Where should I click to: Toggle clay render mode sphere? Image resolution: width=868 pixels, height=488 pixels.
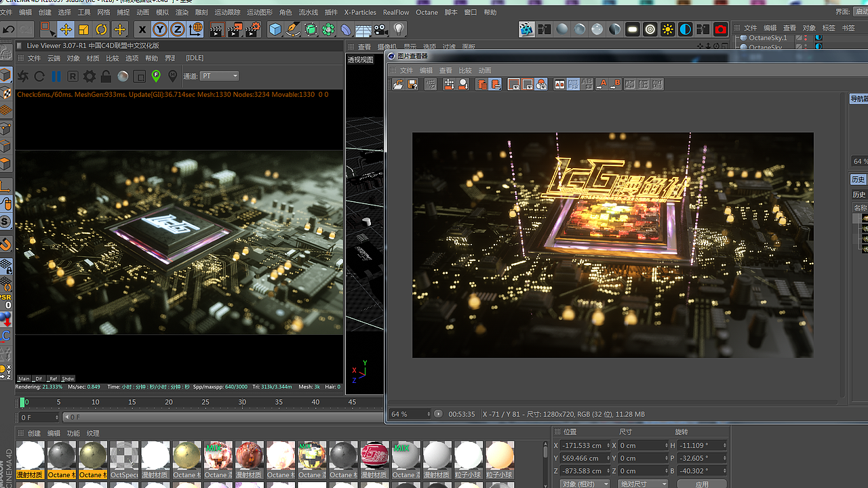click(x=123, y=77)
